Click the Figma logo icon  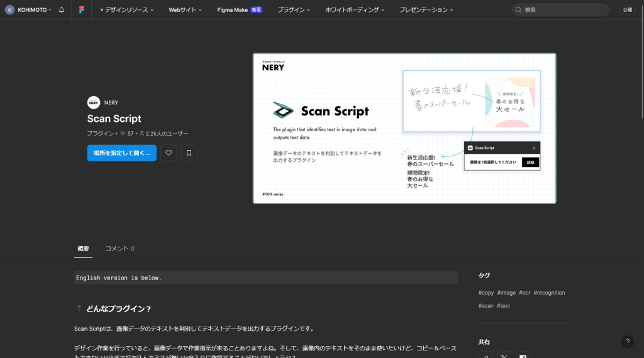pyautogui.click(x=81, y=10)
